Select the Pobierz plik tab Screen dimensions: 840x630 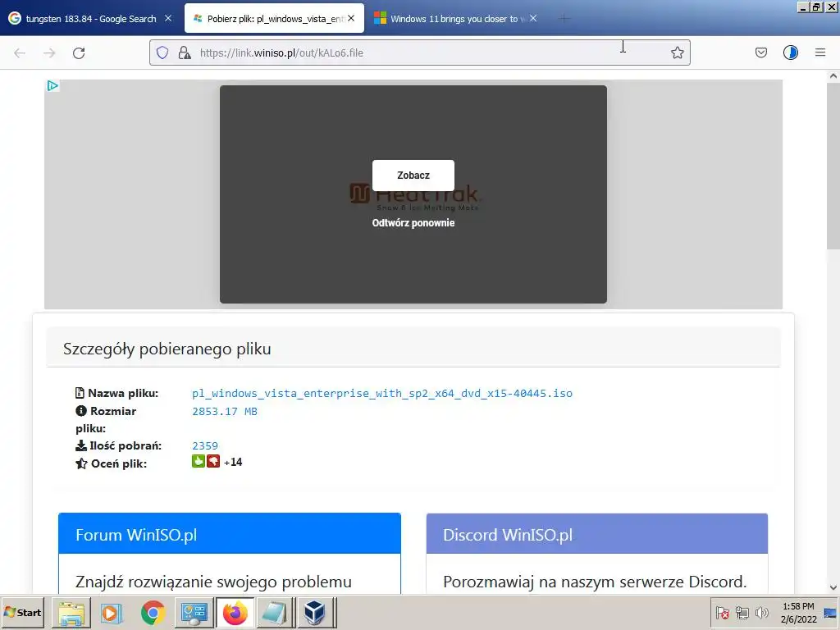[x=274, y=19]
